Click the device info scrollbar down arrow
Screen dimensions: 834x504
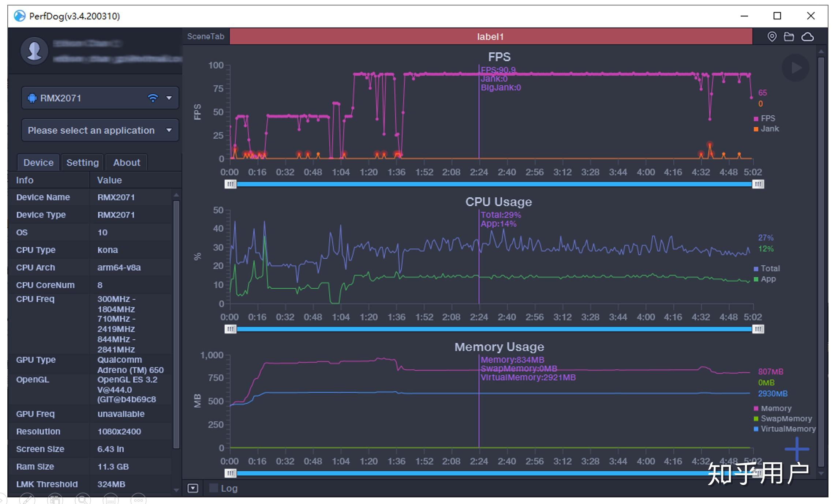tap(176, 490)
